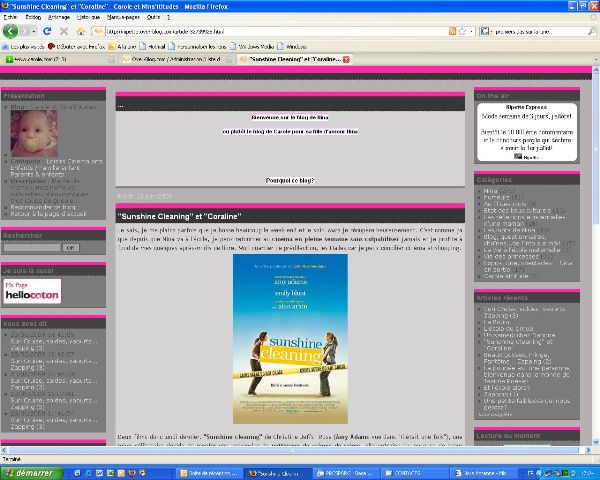Screen dimensions: 600x480
Task: Open the Nina category link
Action: [x=490, y=191]
